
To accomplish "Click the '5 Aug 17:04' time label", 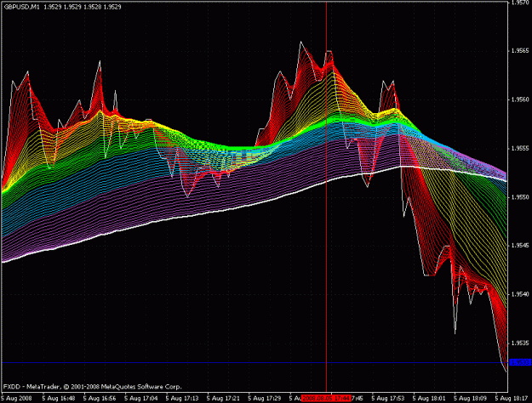I will [140, 398].
